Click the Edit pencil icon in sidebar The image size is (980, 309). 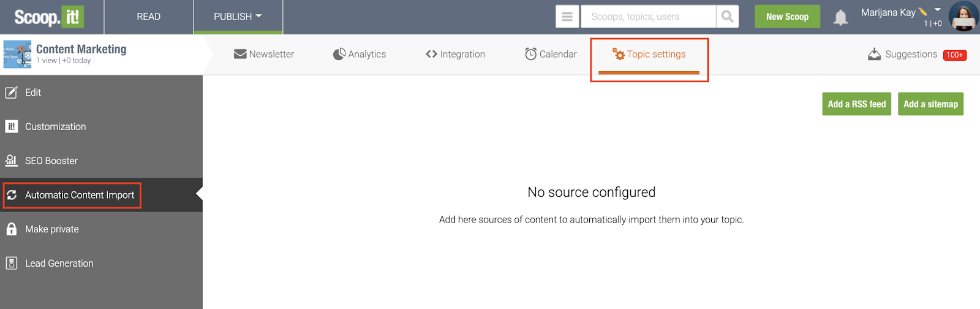(11, 93)
